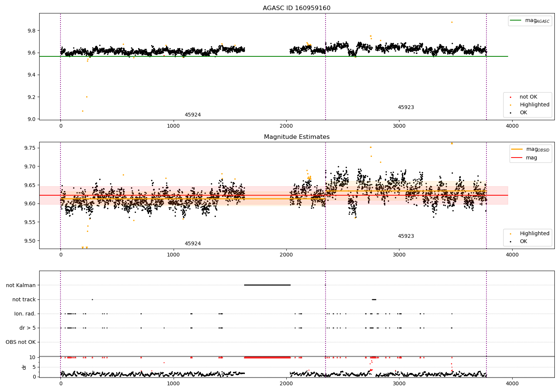
Task: Click the highest orange outlier point in top plot
Action: [452, 22]
